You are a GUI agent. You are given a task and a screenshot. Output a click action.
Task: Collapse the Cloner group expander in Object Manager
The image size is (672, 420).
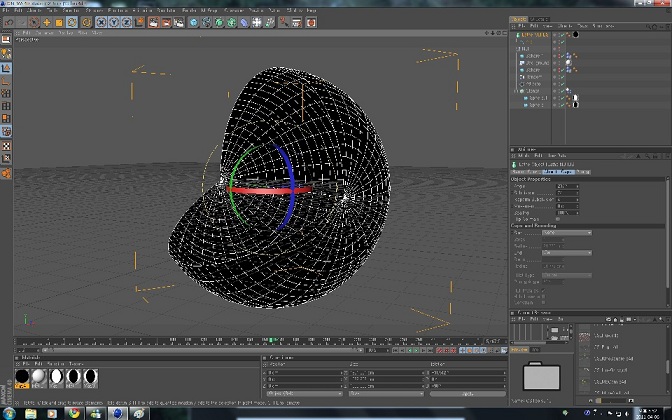click(x=516, y=91)
